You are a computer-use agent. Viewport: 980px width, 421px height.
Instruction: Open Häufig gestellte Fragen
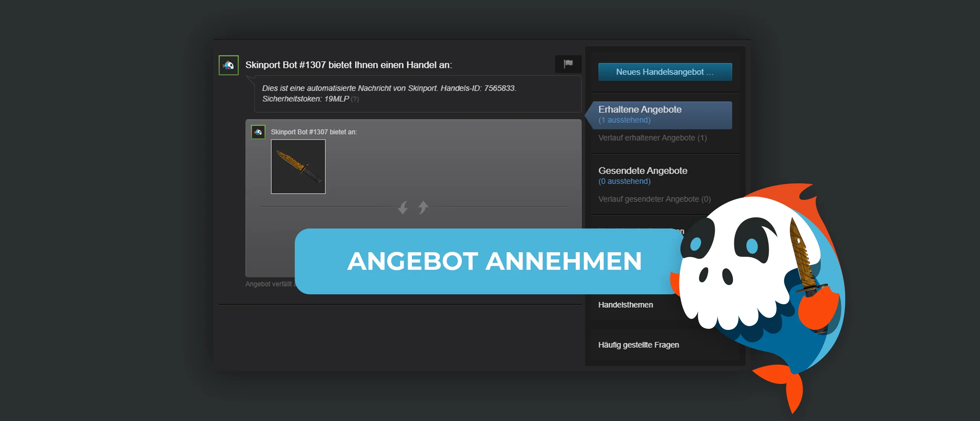638,345
